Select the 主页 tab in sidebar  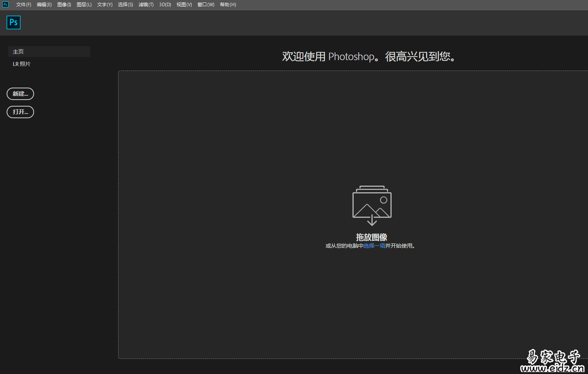click(49, 52)
